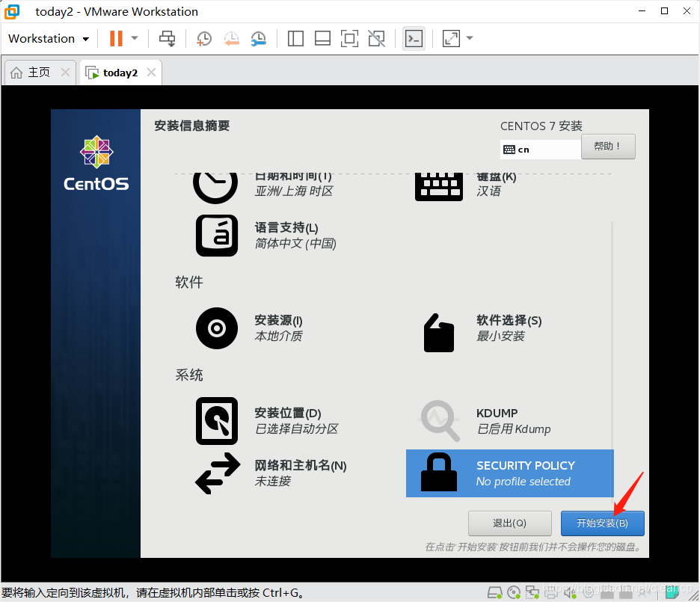
Task: Click CD/DVD status icon in status bar
Action: [514, 592]
